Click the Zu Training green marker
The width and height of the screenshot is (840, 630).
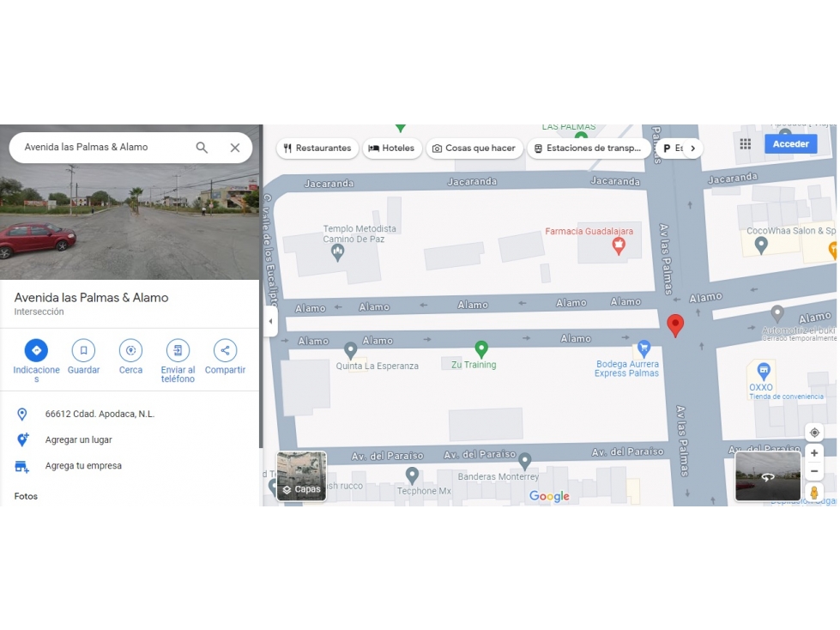coord(481,349)
